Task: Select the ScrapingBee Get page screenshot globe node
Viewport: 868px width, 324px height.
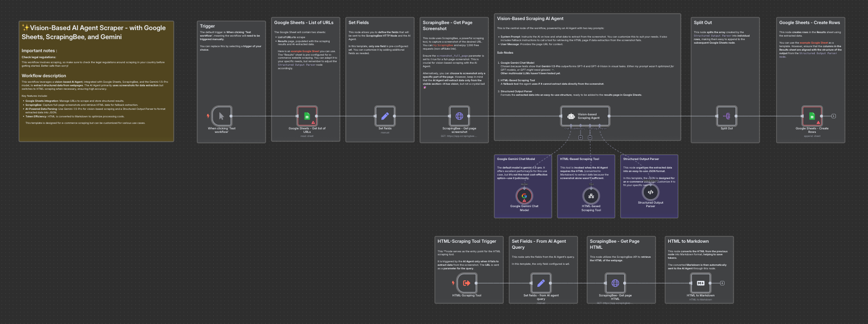Action: click(x=459, y=116)
